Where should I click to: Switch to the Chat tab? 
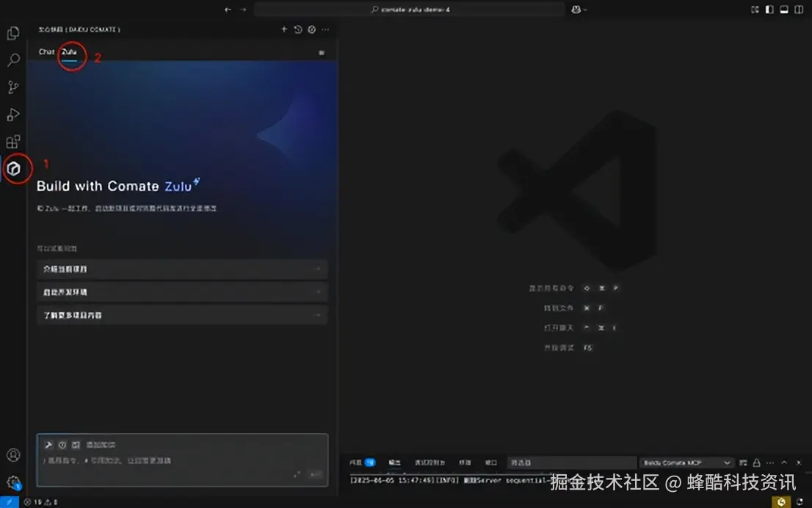tap(46, 52)
